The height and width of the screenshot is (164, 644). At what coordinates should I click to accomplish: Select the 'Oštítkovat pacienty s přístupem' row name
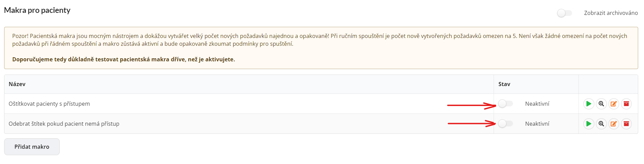49,104
